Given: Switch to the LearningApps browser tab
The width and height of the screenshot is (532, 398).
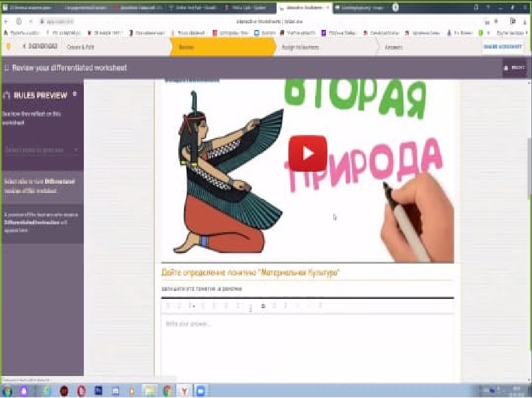Looking at the screenshot, I should (360, 7).
